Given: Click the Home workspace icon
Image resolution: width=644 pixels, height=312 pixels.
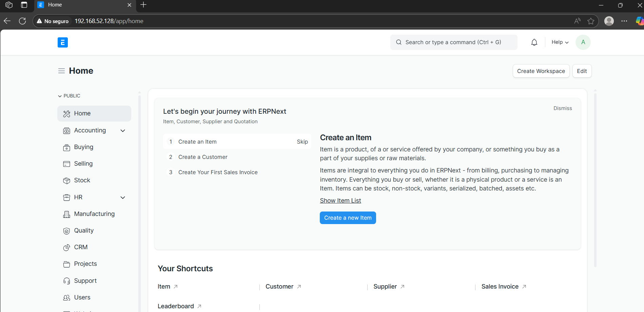Looking at the screenshot, I should click(x=67, y=114).
